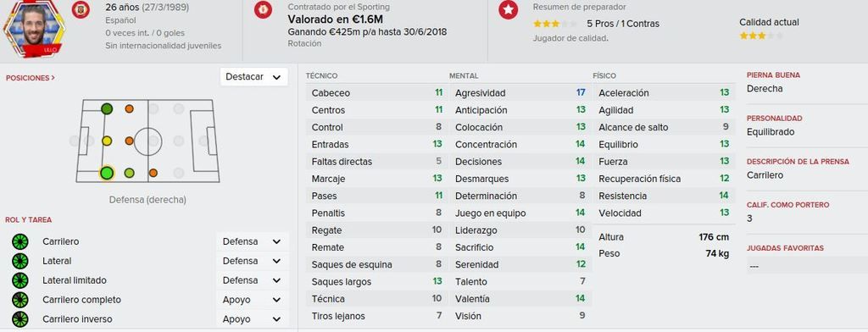This screenshot has width=868, height=332.
Task: Click the player portrait photo
Action: [34, 28]
